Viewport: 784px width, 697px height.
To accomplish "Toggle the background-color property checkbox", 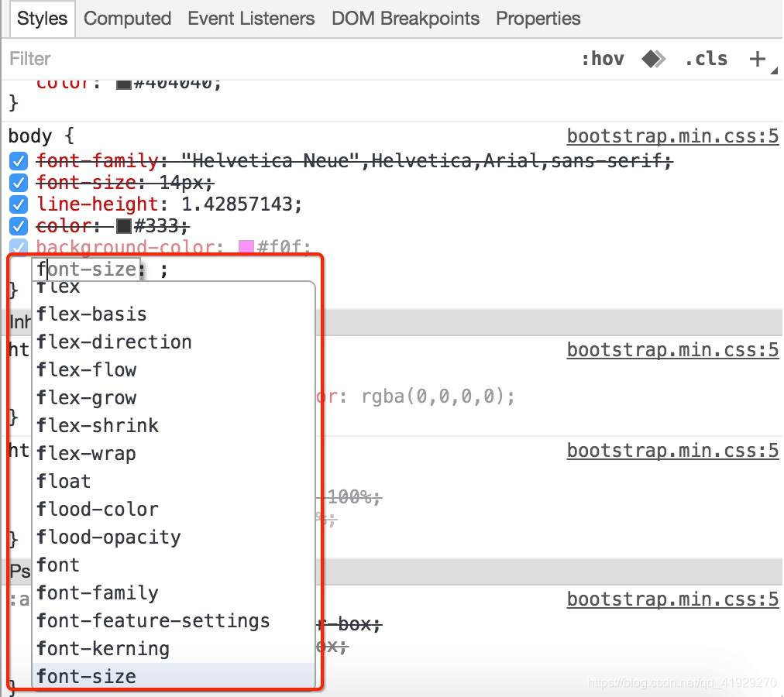I will 19,247.
